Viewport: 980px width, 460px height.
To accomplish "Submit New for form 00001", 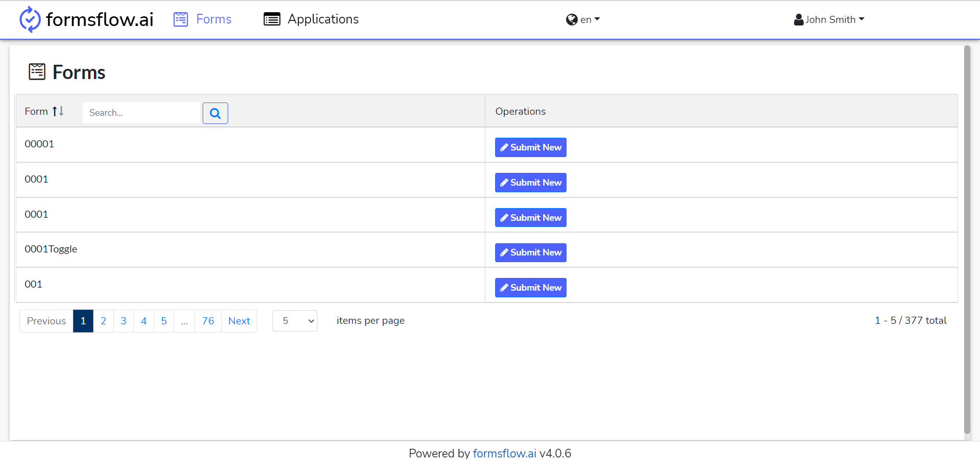I will tap(531, 147).
